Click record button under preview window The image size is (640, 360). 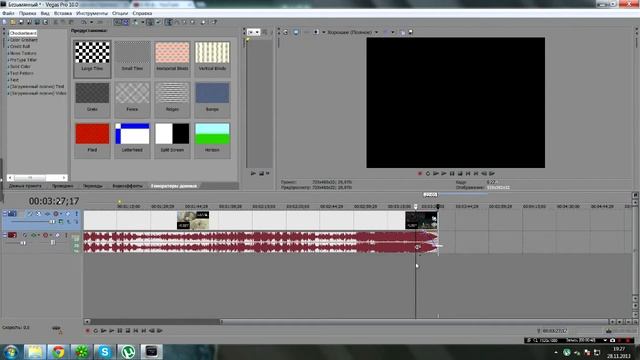tap(420, 173)
